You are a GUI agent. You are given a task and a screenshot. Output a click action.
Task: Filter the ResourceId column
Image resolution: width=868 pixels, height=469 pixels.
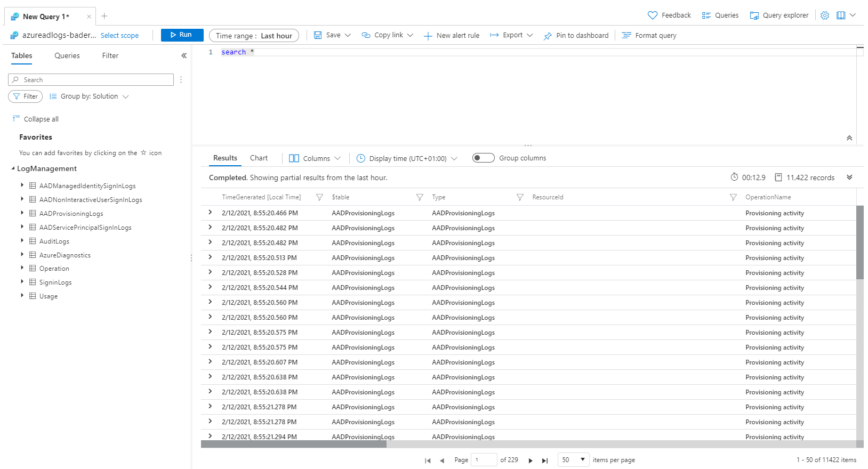[733, 197]
